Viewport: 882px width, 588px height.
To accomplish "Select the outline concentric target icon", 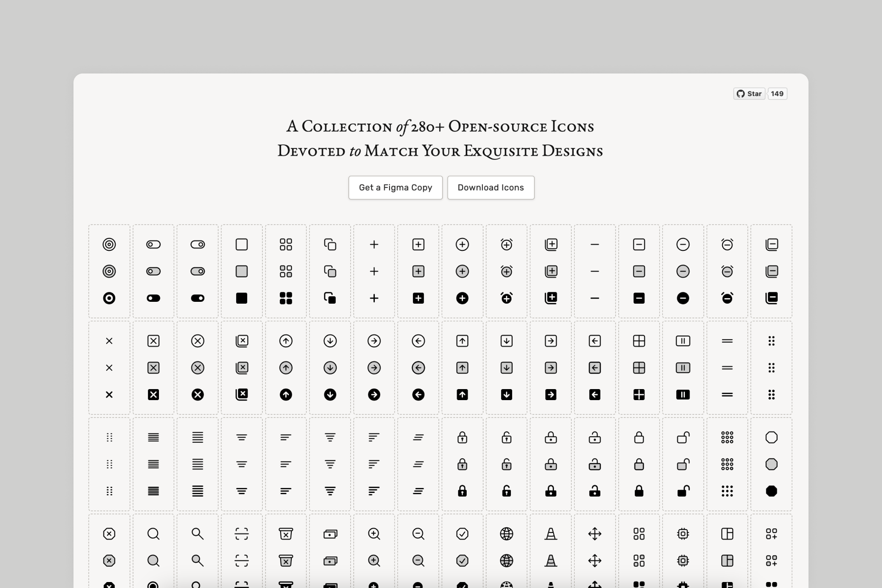I will click(x=109, y=244).
